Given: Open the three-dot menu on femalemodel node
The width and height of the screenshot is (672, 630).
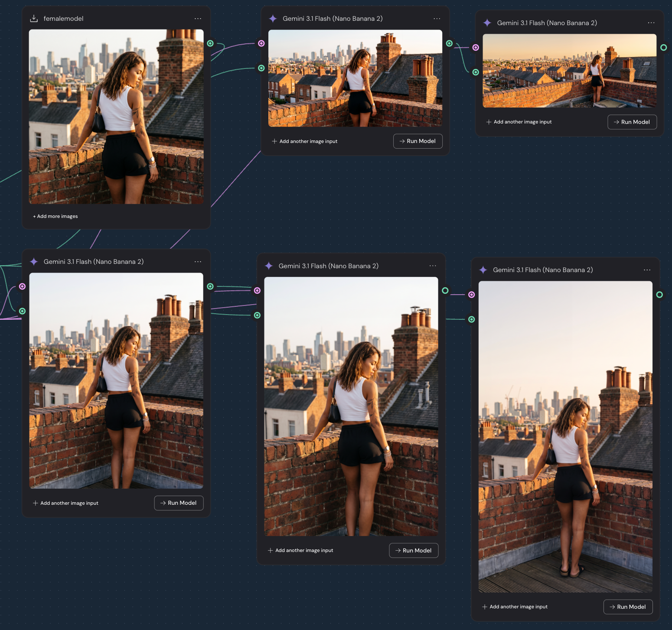Looking at the screenshot, I should pos(198,19).
